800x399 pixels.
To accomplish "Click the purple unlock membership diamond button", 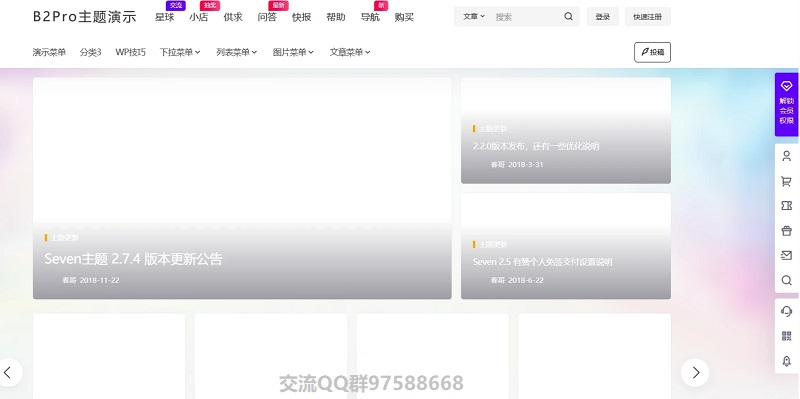I will coord(786,104).
